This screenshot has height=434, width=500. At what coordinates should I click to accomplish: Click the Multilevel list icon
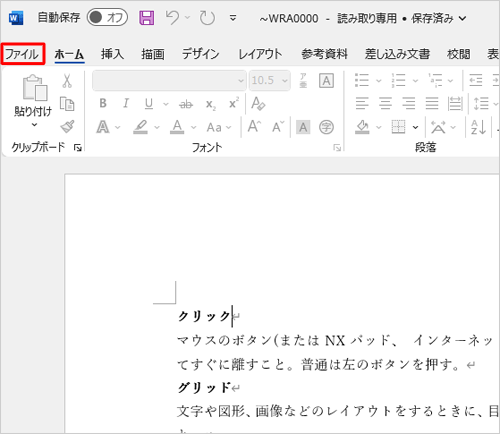[435, 80]
